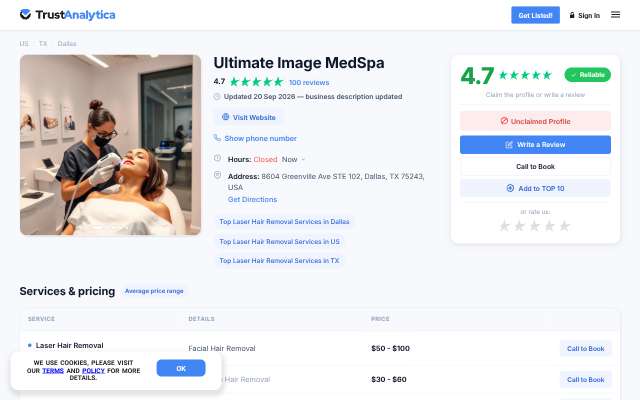Viewport: 640px width, 400px height.
Task: Click Visit Website button
Action: click(x=249, y=118)
